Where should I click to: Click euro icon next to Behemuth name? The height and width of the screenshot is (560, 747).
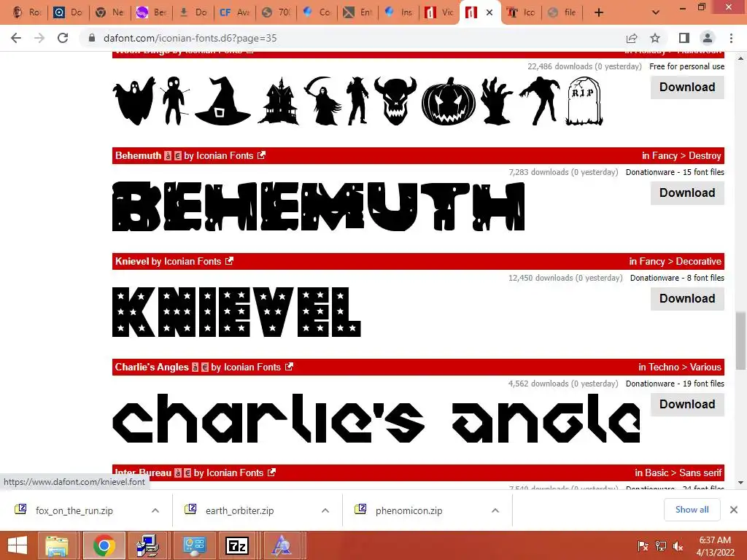click(x=178, y=156)
